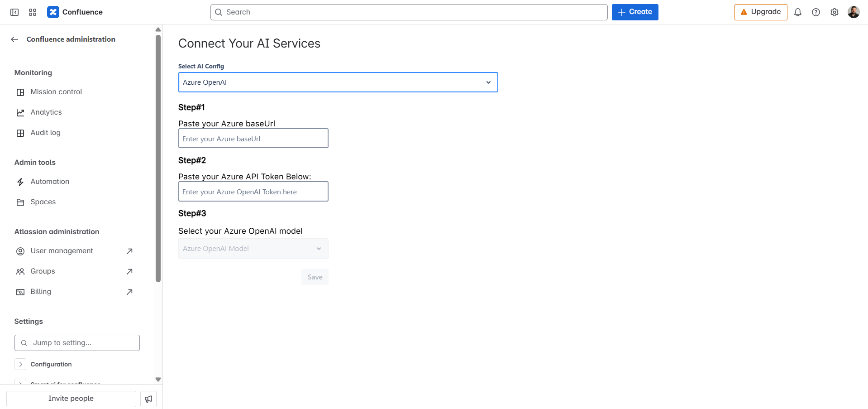This screenshot has height=409, width=868.
Task: Click the sidebar vertical scrollbar
Action: [x=158, y=159]
